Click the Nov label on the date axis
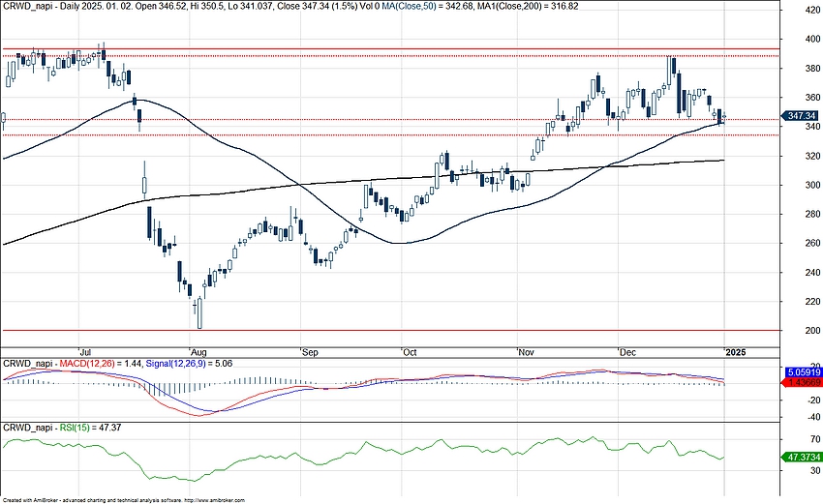The width and height of the screenshot is (823, 504). 526,352
